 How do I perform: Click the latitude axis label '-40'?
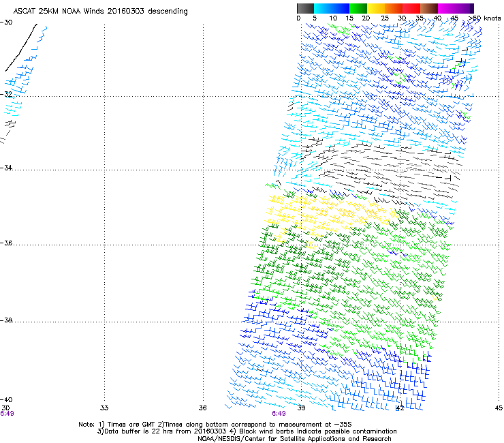coord(6,399)
